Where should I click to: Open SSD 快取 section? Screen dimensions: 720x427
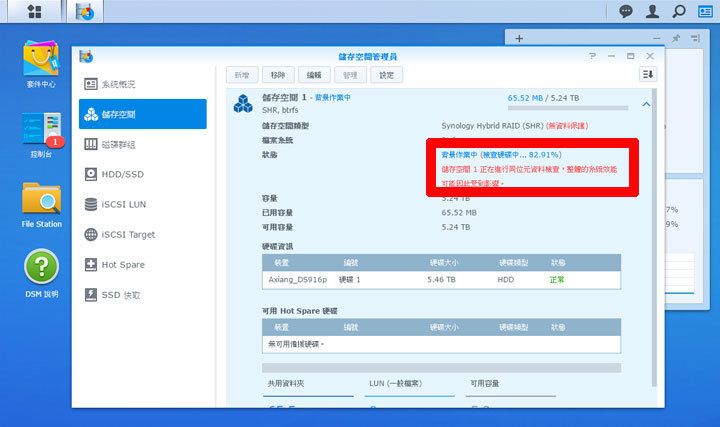143,294
